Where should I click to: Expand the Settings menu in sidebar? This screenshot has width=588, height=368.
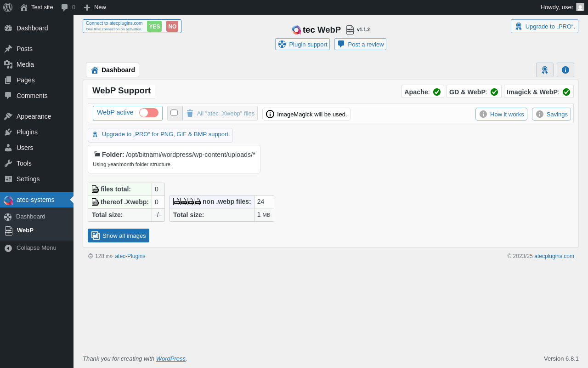coord(28,179)
